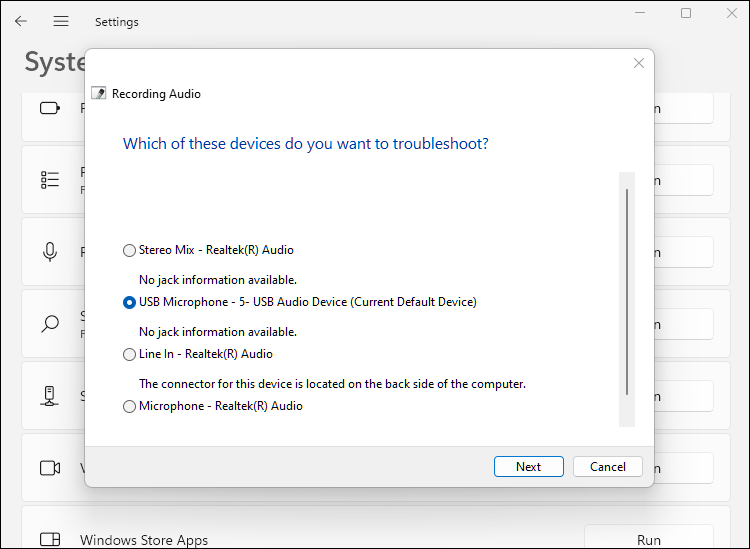Click the power icon in settings list
750x549 pixels.
tap(50, 108)
